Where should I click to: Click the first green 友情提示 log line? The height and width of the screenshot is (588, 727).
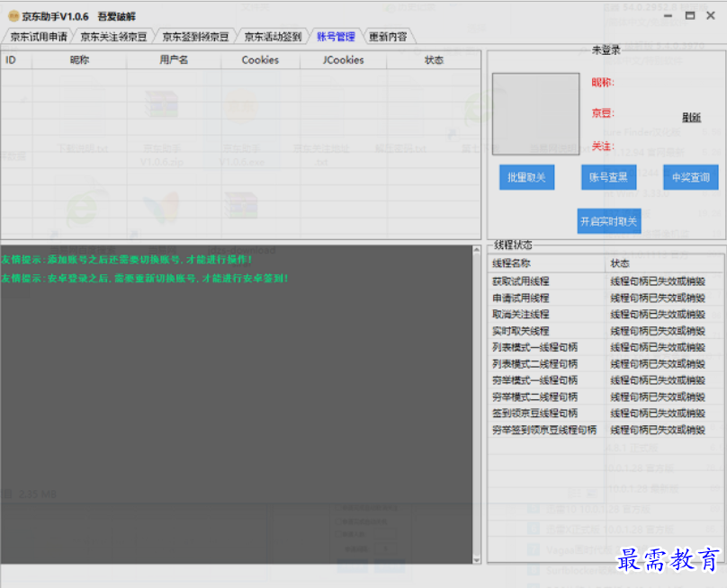pyautogui.click(x=127, y=260)
